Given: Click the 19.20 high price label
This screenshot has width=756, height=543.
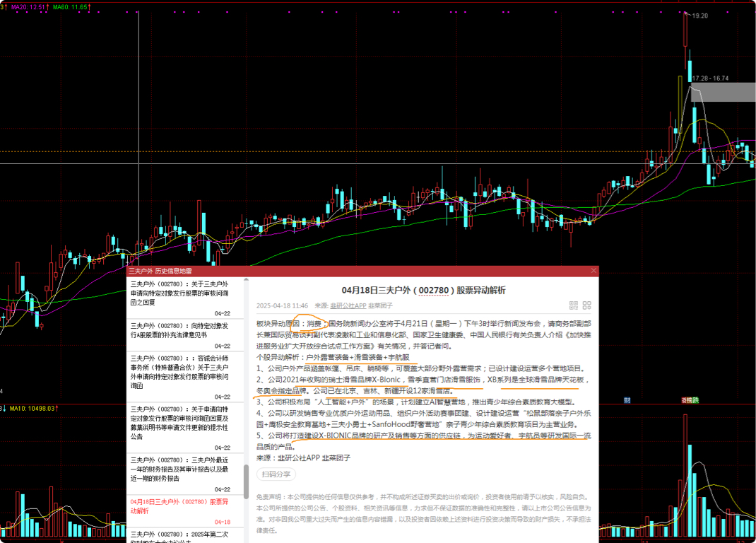Looking at the screenshot, I should coord(699,16).
